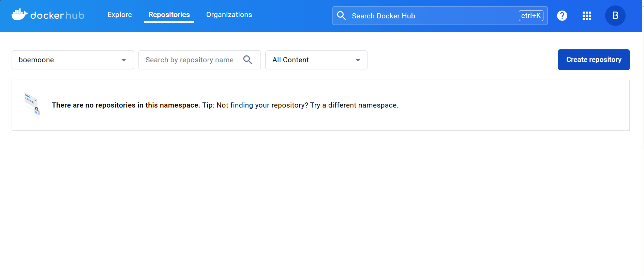Open the apps grid menu icon
This screenshot has height=276, width=644.
pos(586,16)
